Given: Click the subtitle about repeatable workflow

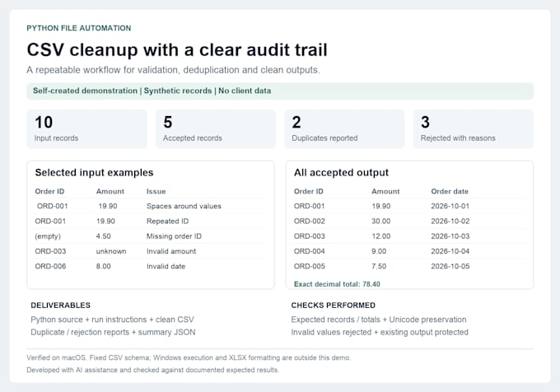Looking at the screenshot, I should pos(173,70).
